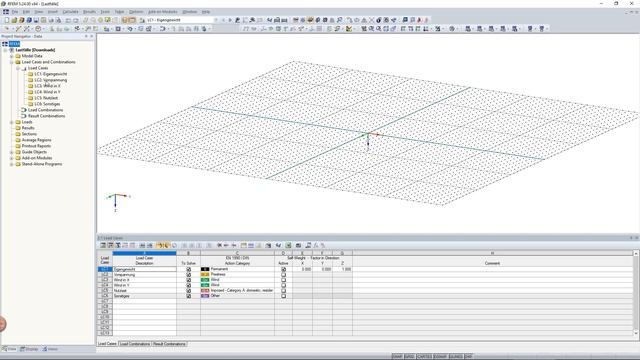Enable self-weight Active for Sonstiges

(x=284, y=296)
